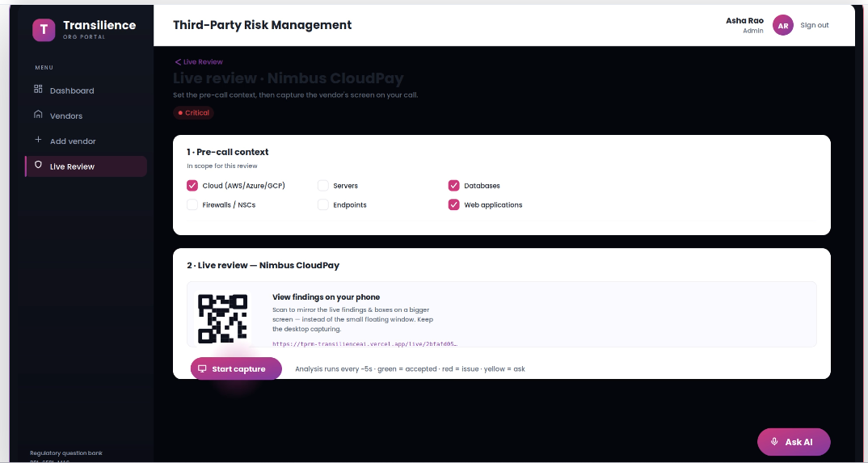Click the Vendors building icon

38,115
